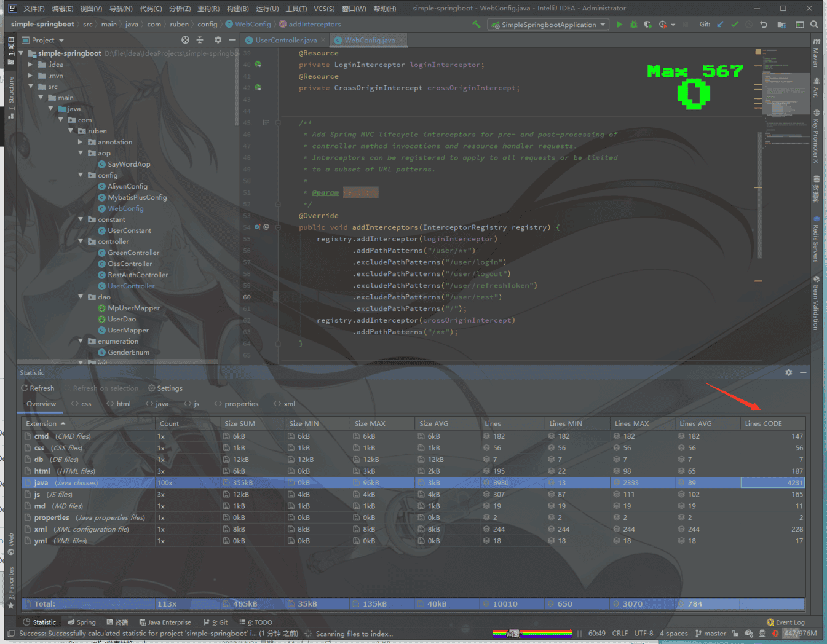827x644 pixels.
Task: Start debugging with the bug icon
Action: click(633, 25)
